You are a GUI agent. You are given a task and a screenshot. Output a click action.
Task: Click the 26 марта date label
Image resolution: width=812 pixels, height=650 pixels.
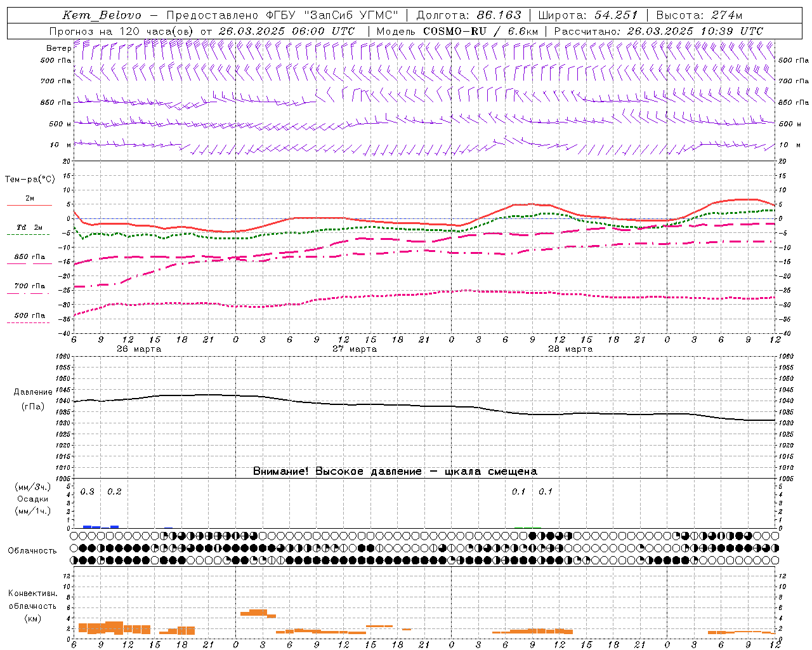coord(139,349)
